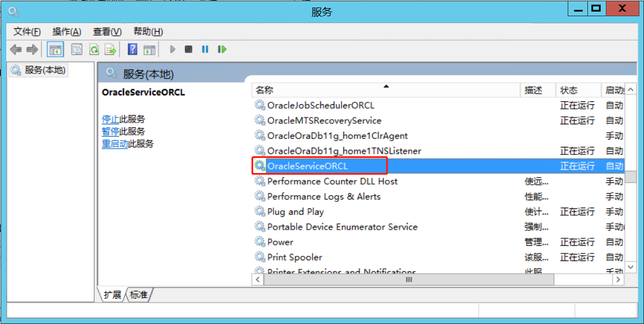Sort by the 启动类型 column header

613,90
